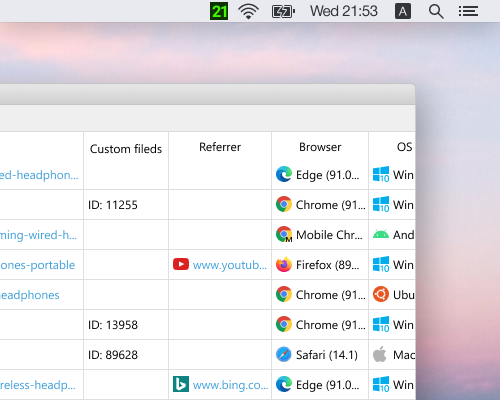
Task: Click the Edge icon in the first row
Action: 284,174
